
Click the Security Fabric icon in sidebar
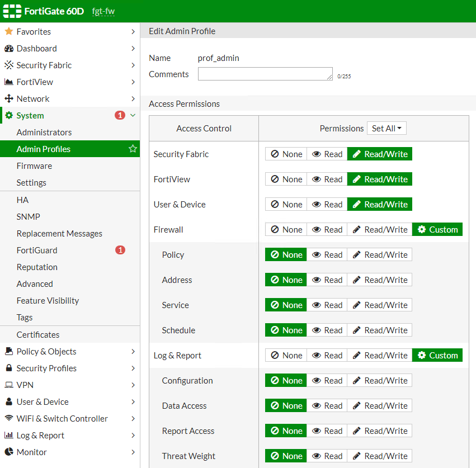pyautogui.click(x=8, y=65)
